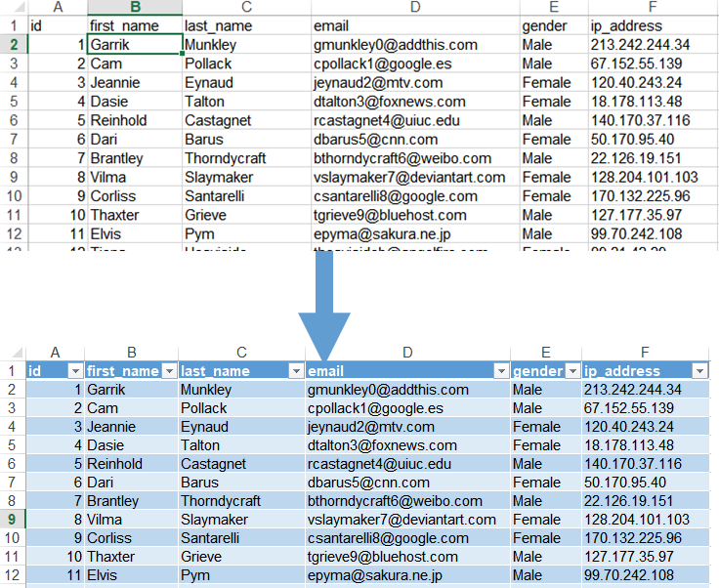Click cell Santarelli in upper sheet
Screen dimensions: 719x588
point(247,196)
